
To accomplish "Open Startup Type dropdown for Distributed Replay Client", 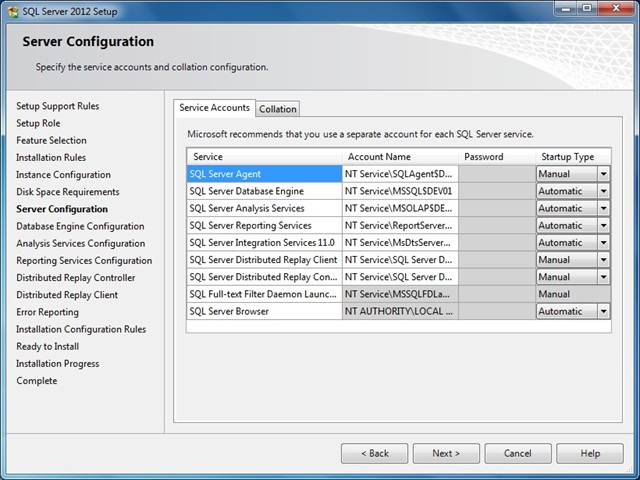I will pos(603,260).
